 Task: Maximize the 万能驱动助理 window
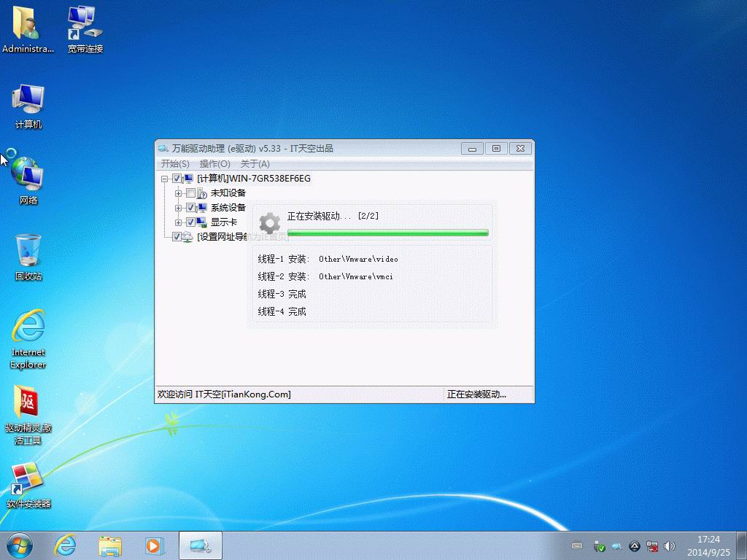(496, 149)
